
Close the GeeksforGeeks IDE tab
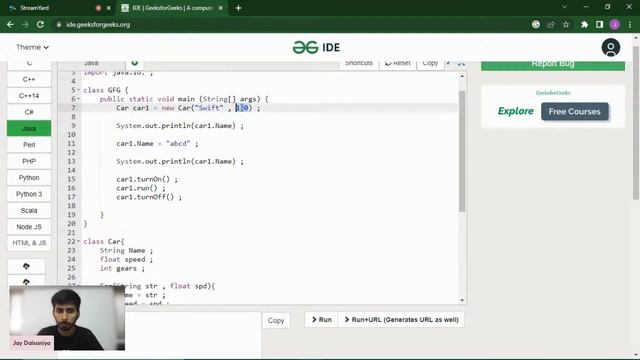(x=220, y=8)
